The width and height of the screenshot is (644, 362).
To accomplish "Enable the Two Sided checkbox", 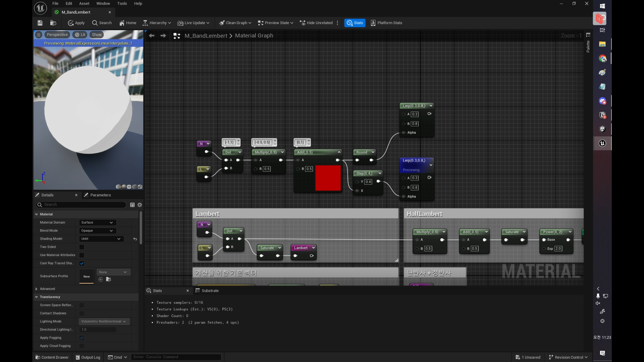I will (82, 247).
